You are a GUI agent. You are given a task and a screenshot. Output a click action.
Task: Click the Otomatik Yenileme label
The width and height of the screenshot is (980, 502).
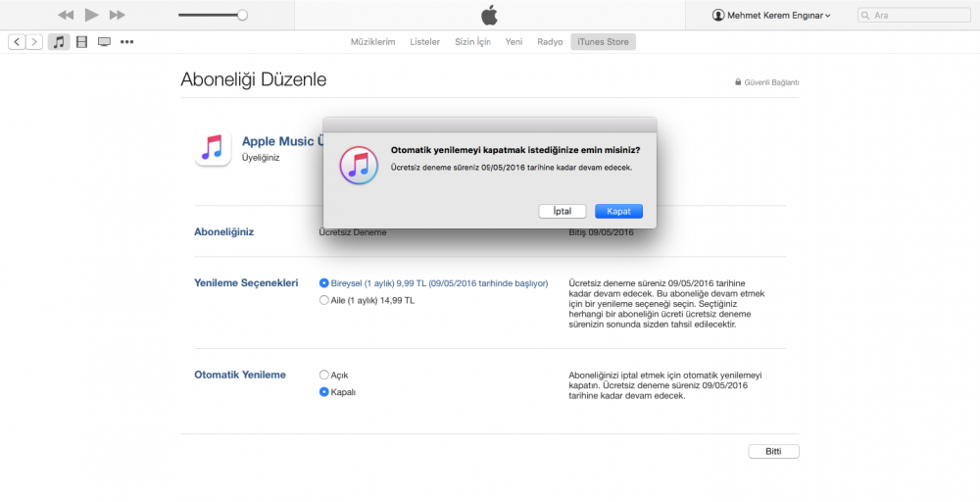point(240,376)
